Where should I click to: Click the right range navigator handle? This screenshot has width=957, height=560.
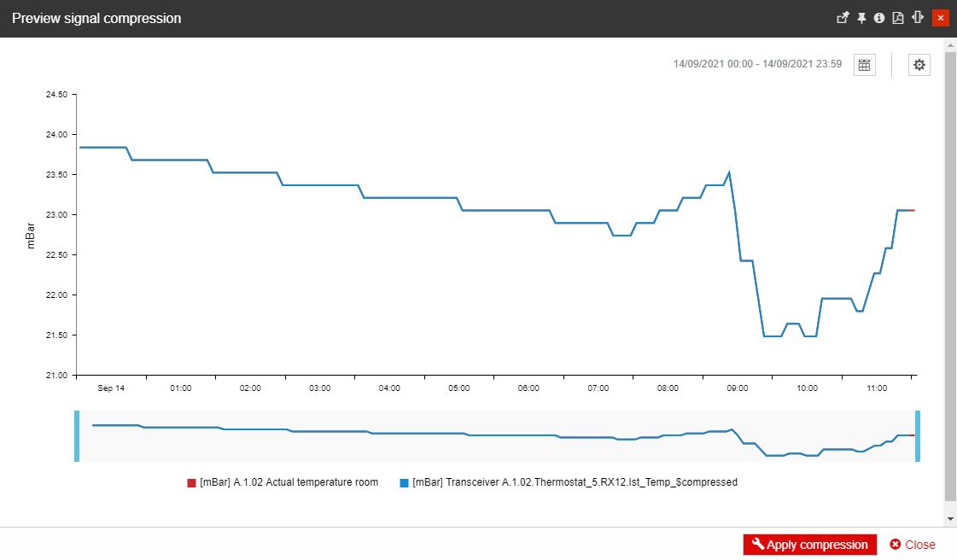click(x=919, y=436)
